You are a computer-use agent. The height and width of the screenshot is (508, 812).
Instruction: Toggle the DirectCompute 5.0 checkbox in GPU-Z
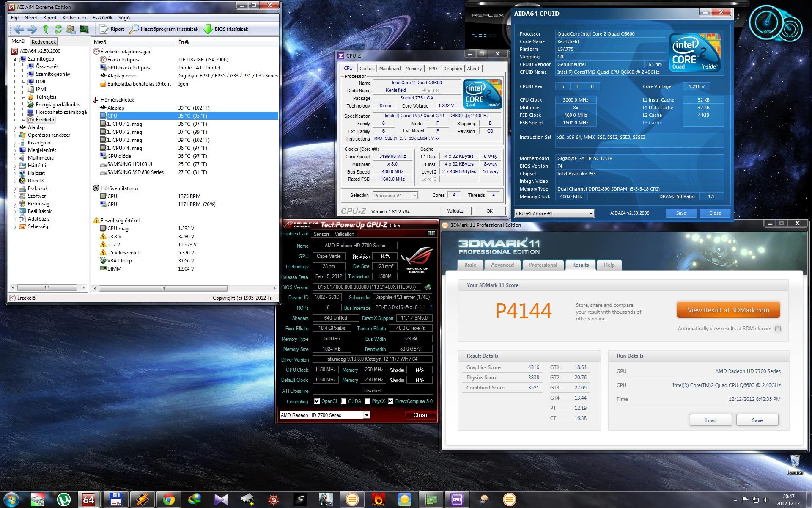[x=391, y=401]
